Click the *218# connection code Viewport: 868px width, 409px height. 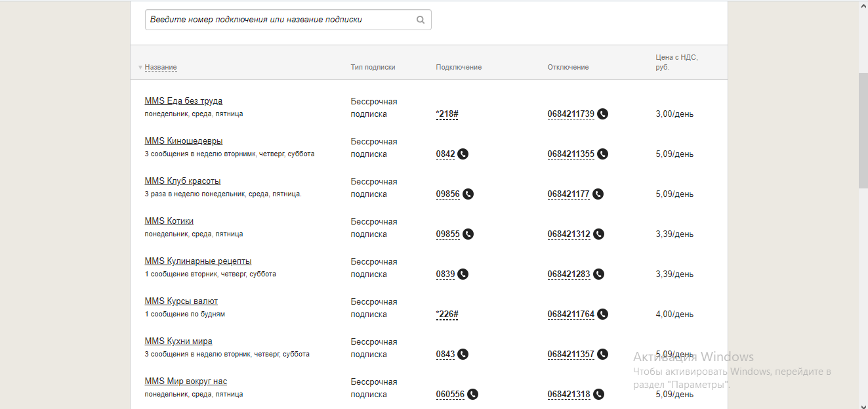(447, 114)
